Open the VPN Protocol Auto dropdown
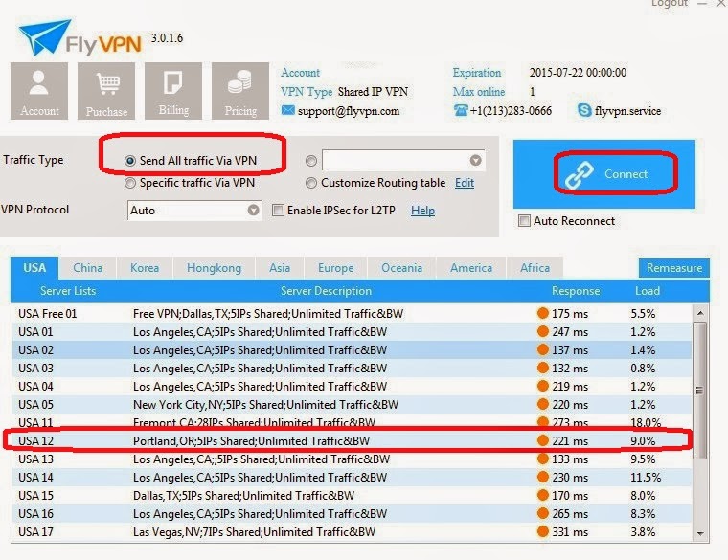Screen dimensions: 728x560 (x=194, y=211)
